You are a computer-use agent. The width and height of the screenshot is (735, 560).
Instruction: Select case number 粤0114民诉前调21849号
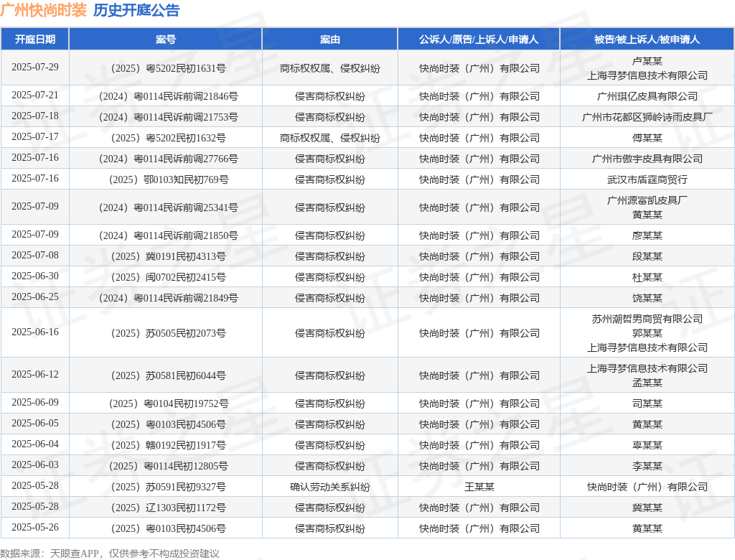pyautogui.click(x=168, y=298)
